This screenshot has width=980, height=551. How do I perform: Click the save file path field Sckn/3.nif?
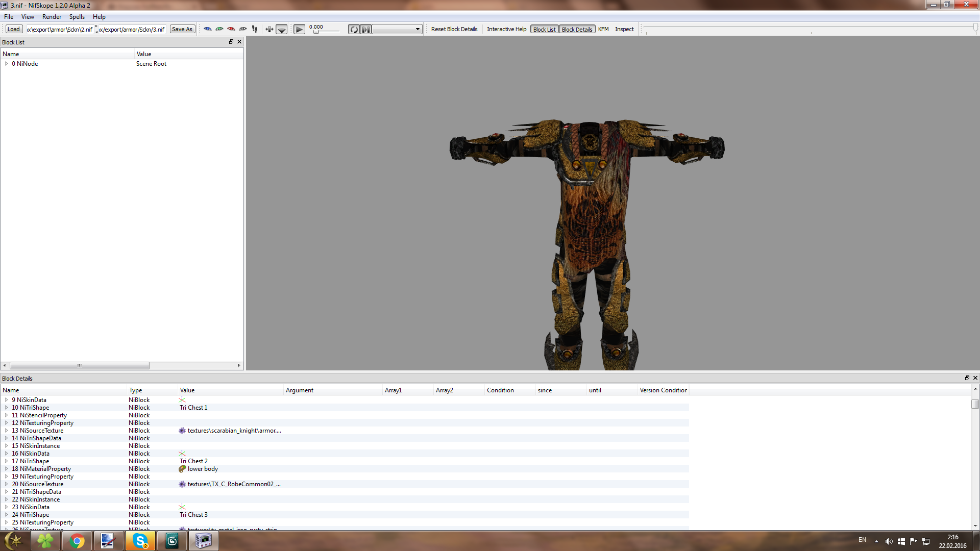(132, 29)
